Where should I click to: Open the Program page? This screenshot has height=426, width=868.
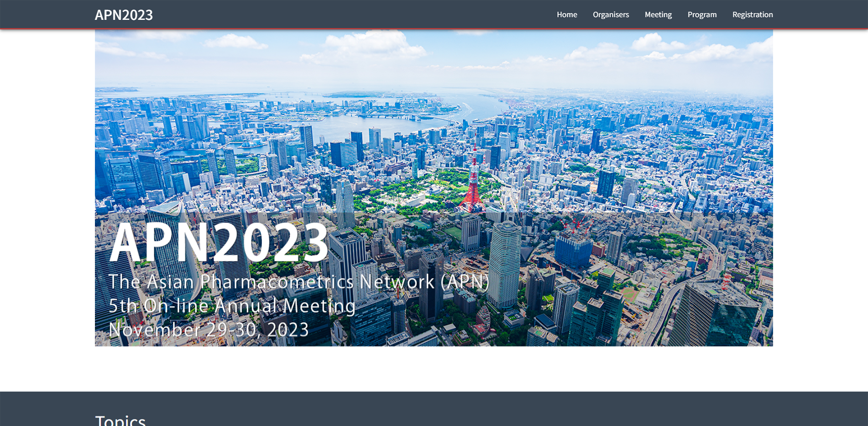click(701, 15)
